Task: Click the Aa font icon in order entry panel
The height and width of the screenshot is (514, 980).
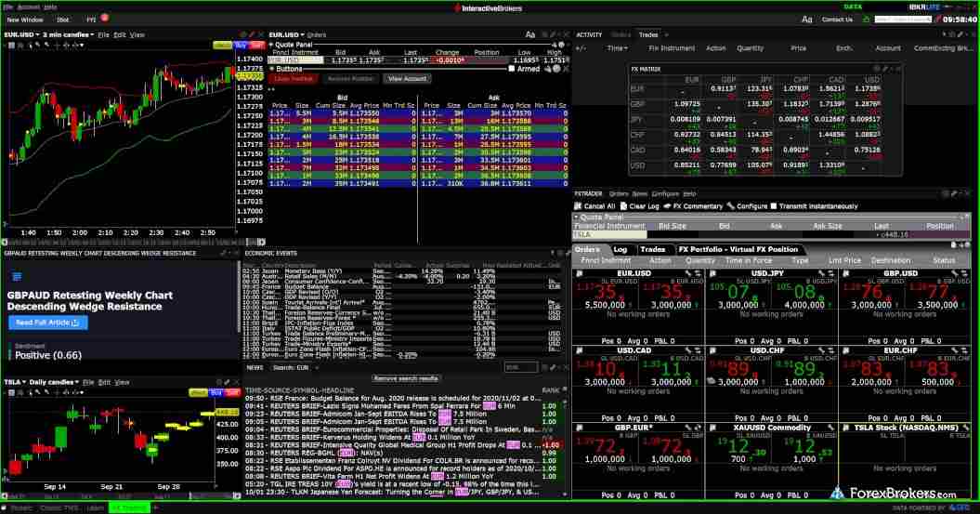Action: pos(530,35)
